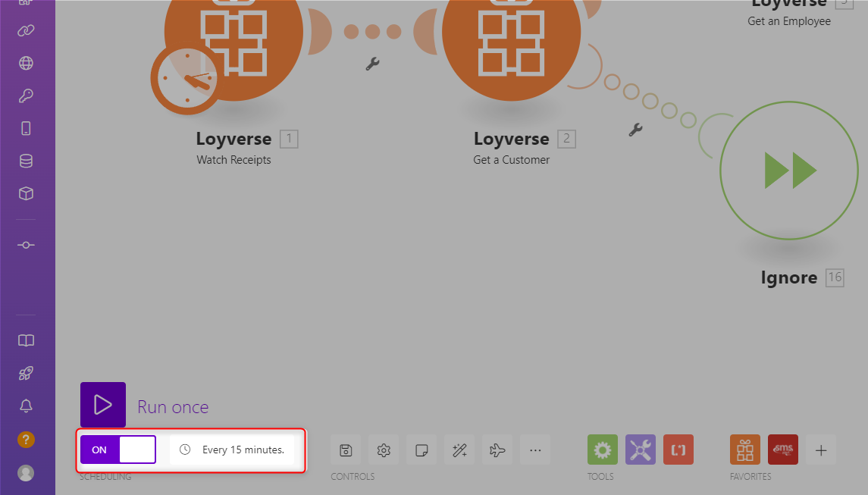Viewport: 868px width, 495px height.
Task: Add a favorite with the plus button
Action: pyautogui.click(x=820, y=450)
